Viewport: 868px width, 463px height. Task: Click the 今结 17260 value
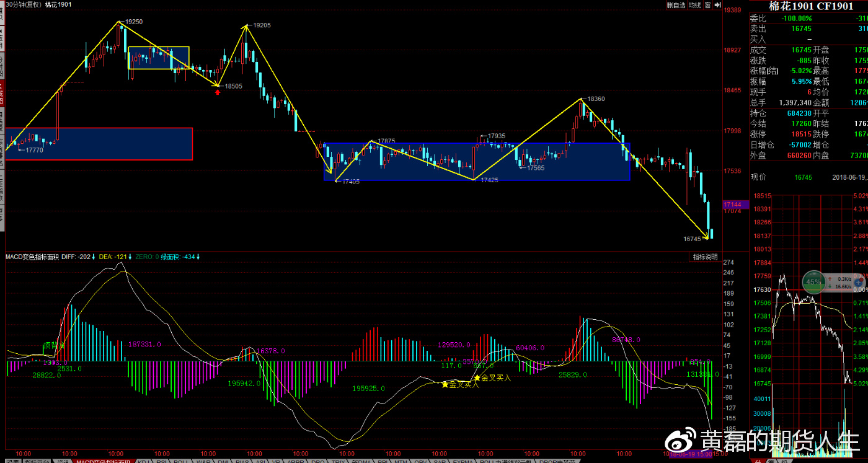(802, 124)
